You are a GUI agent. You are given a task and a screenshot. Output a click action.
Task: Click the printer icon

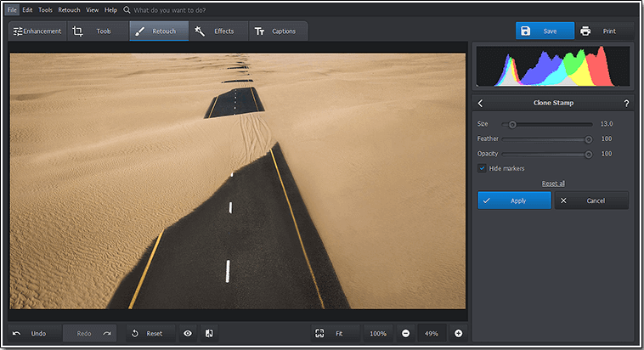click(x=585, y=31)
